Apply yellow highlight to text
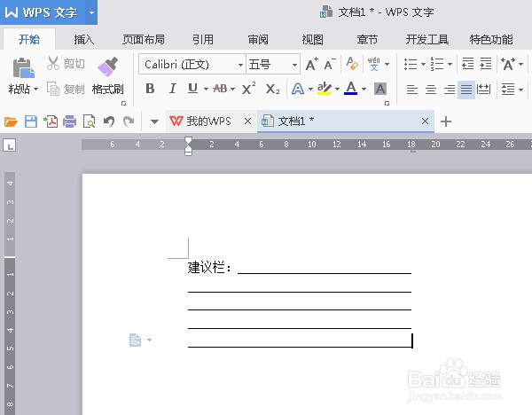The image size is (532, 415). (325, 89)
